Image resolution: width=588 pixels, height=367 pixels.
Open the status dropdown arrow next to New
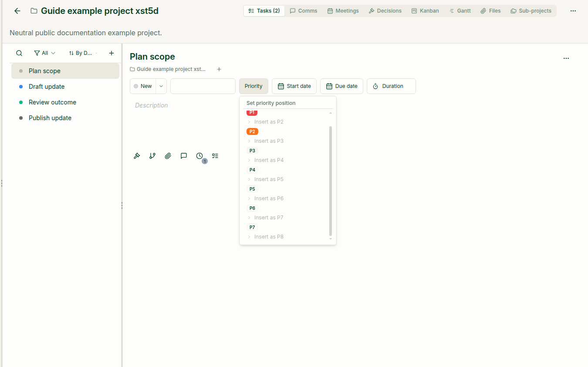[x=161, y=86]
